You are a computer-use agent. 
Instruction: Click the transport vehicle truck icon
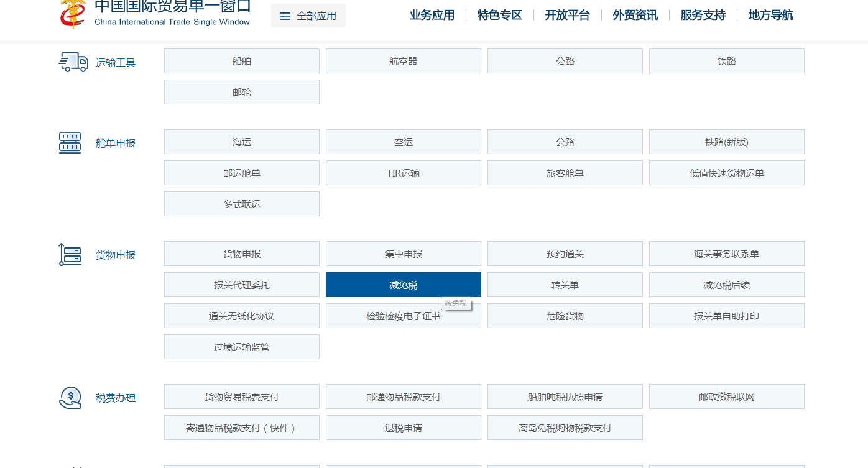click(73, 62)
